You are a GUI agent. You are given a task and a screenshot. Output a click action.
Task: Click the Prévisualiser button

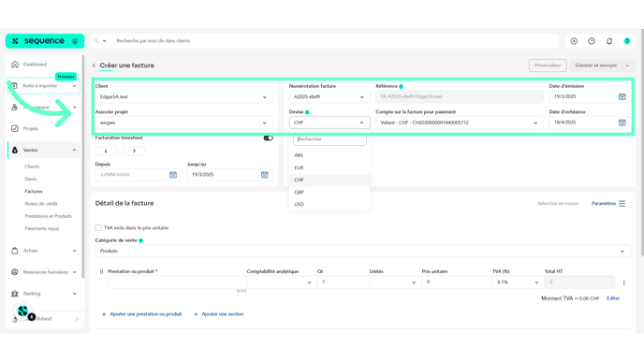click(548, 65)
